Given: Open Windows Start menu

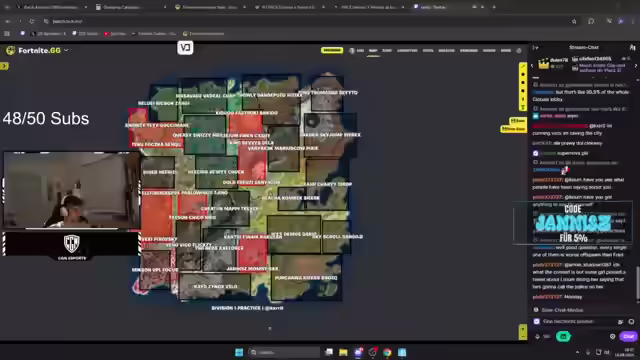Looking at the screenshot, I should (x=239, y=352).
